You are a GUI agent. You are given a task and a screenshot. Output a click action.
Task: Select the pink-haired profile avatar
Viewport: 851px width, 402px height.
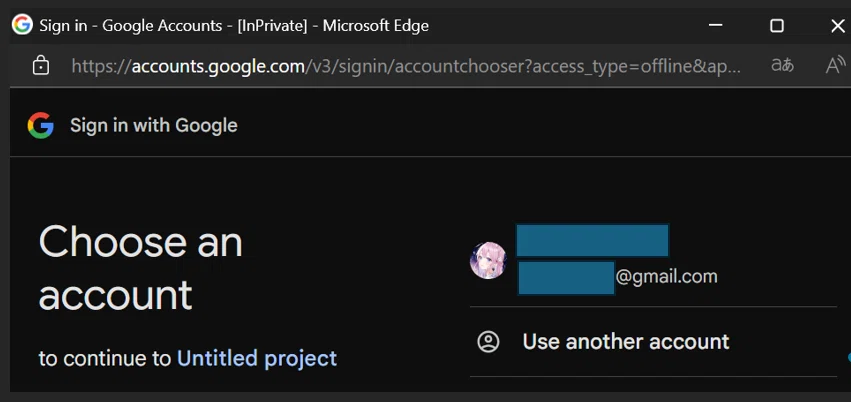pyautogui.click(x=488, y=260)
